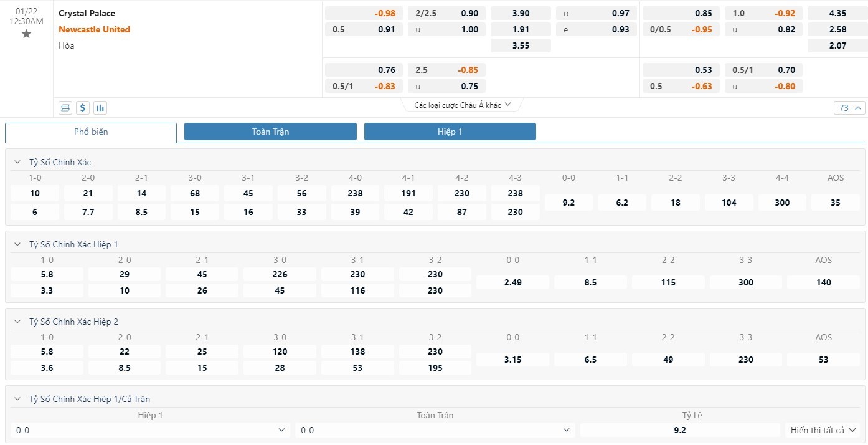Collapse the Tỷ Số Chính Xác Hiệp 1 section
This screenshot has width=868, height=445.
coord(17,244)
